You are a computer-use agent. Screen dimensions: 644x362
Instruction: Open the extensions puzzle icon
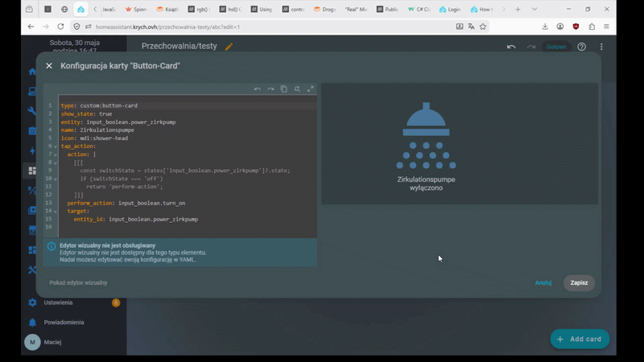coord(592,27)
